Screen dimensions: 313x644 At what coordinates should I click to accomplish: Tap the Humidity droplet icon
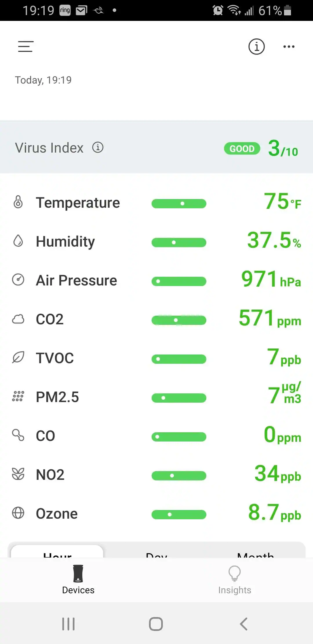click(x=18, y=241)
